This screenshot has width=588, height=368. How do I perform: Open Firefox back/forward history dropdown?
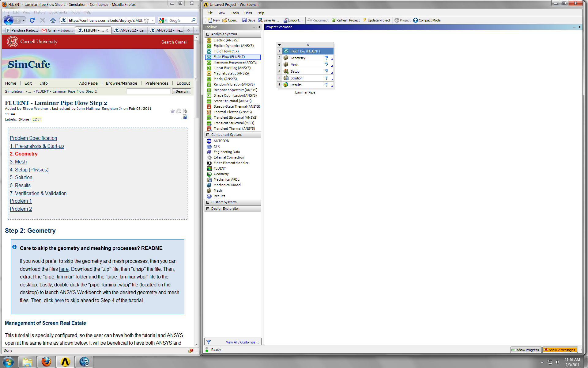pyautogui.click(x=24, y=21)
